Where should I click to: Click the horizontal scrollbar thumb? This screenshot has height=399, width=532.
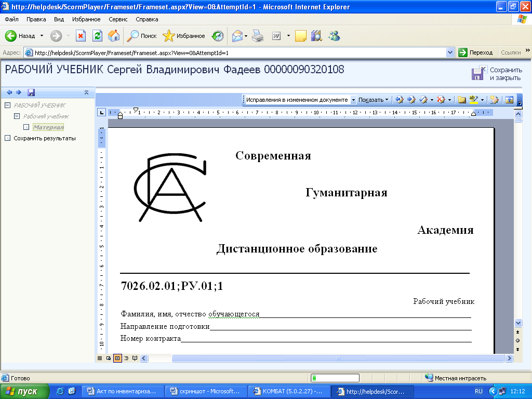pos(338,358)
